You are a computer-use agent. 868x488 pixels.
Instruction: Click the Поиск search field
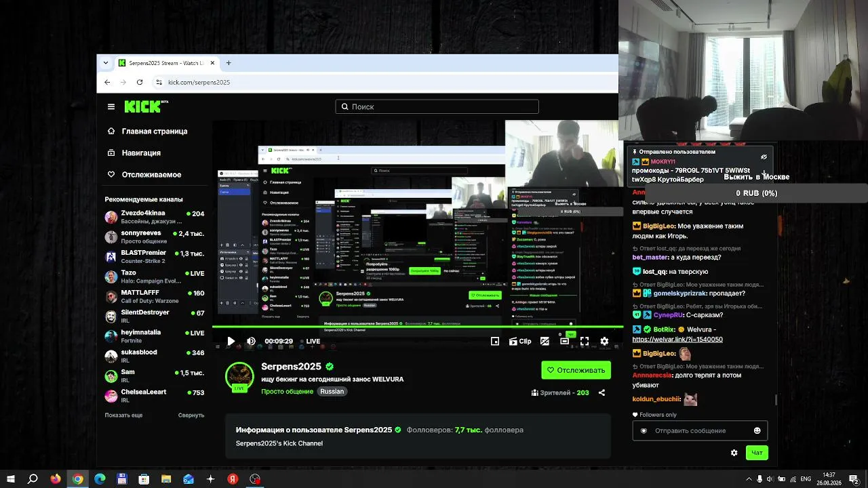coord(437,106)
